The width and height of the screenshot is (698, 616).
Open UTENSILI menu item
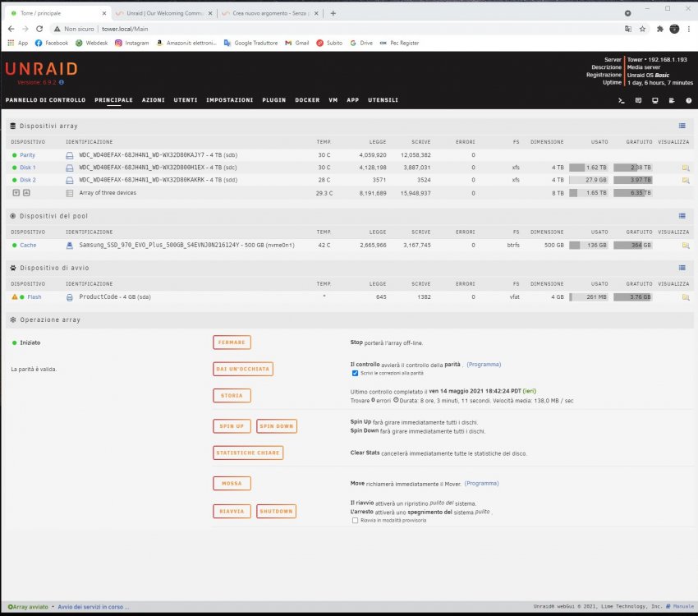tap(383, 100)
